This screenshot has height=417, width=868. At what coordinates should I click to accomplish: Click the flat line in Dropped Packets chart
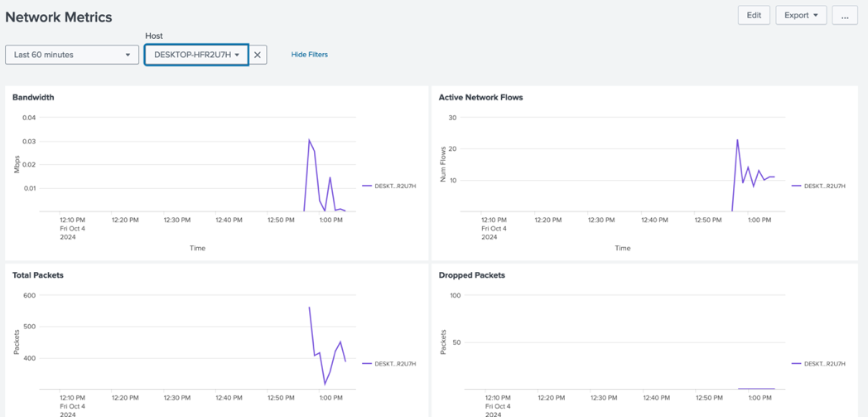756,388
